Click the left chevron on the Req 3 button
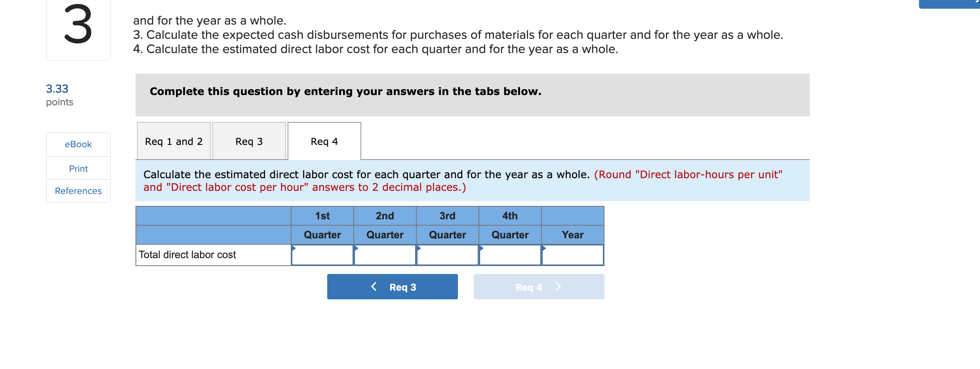The height and width of the screenshot is (369, 980). click(x=374, y=286)
